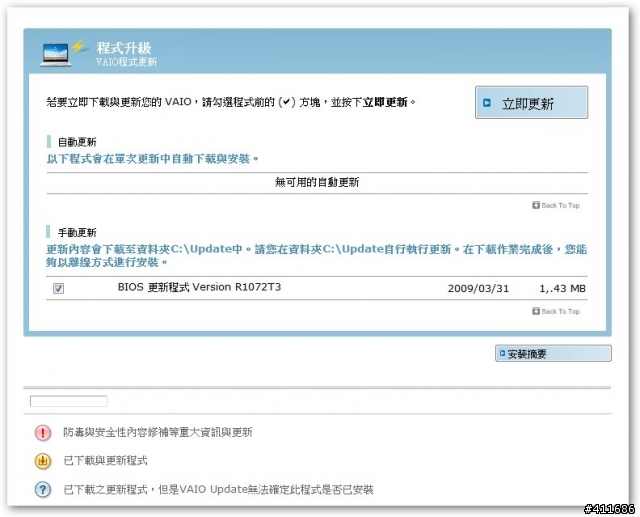640x517 pixels.
Task: Click the 手動更新 section heading
Action: (77, 233)
